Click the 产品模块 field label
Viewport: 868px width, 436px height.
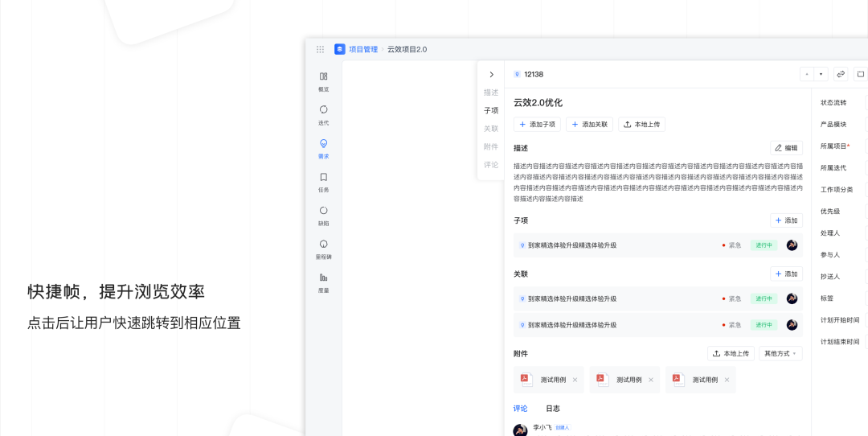(x=833, y=125)
